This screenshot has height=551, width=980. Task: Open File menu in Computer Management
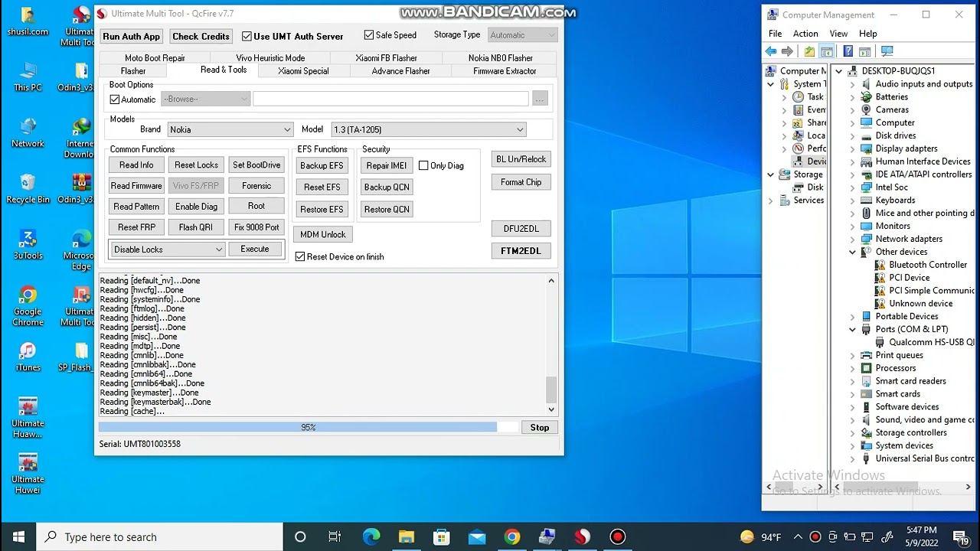pyautogui.click(x=775, y=34)
